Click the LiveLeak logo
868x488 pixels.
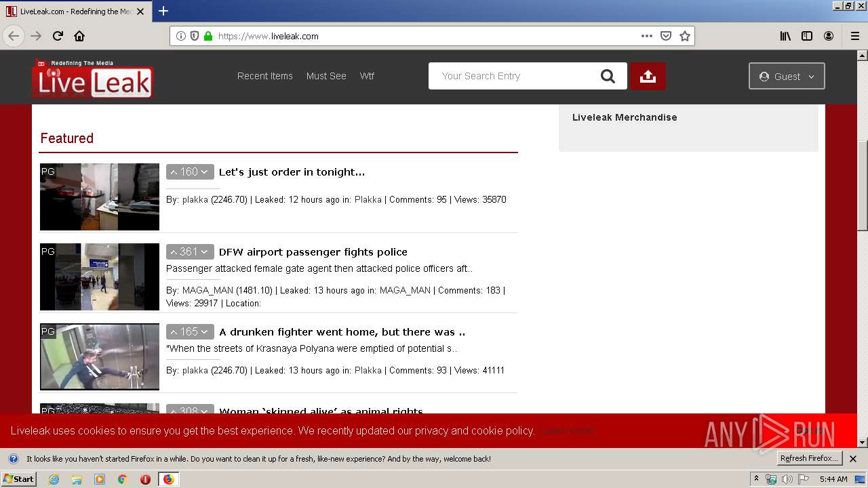[92, 79]
